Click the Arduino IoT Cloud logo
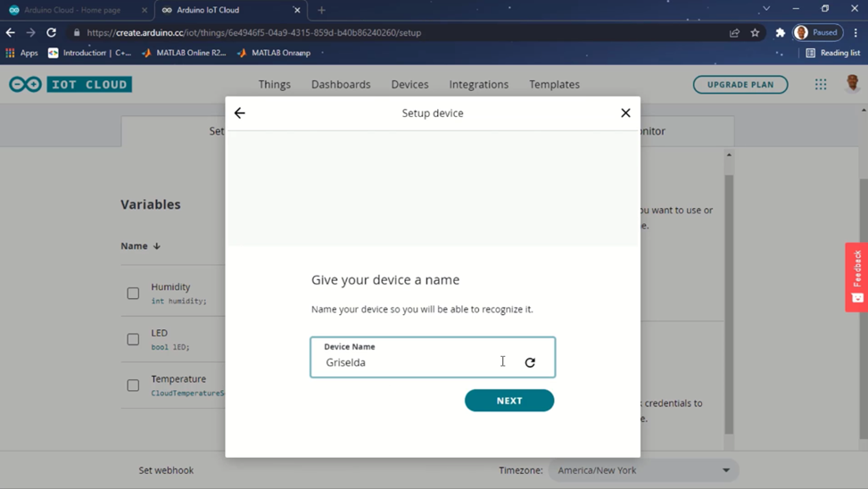 [70, 84]
